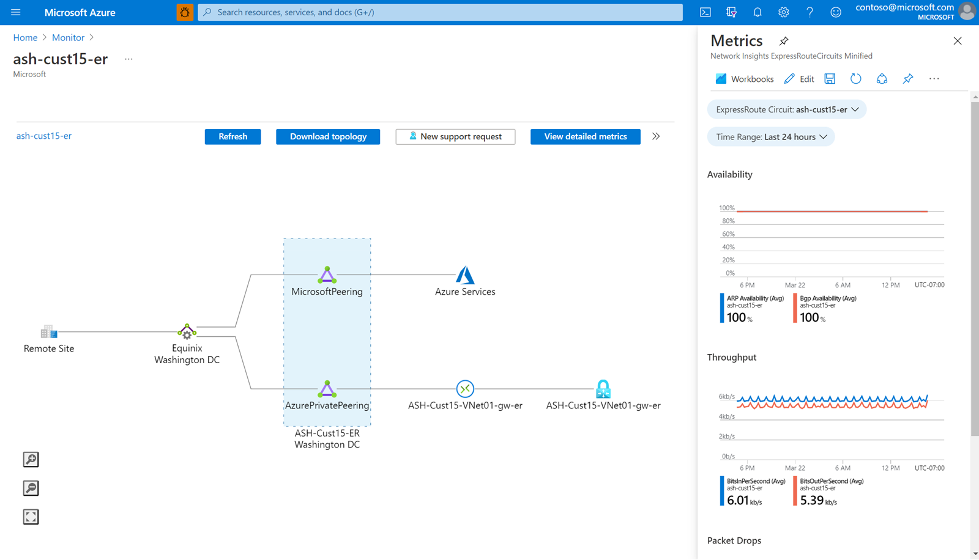
Task: Click the 'Network Insights ExpressRouteCircuits Minified' subtitle
Action: point(791,56)
